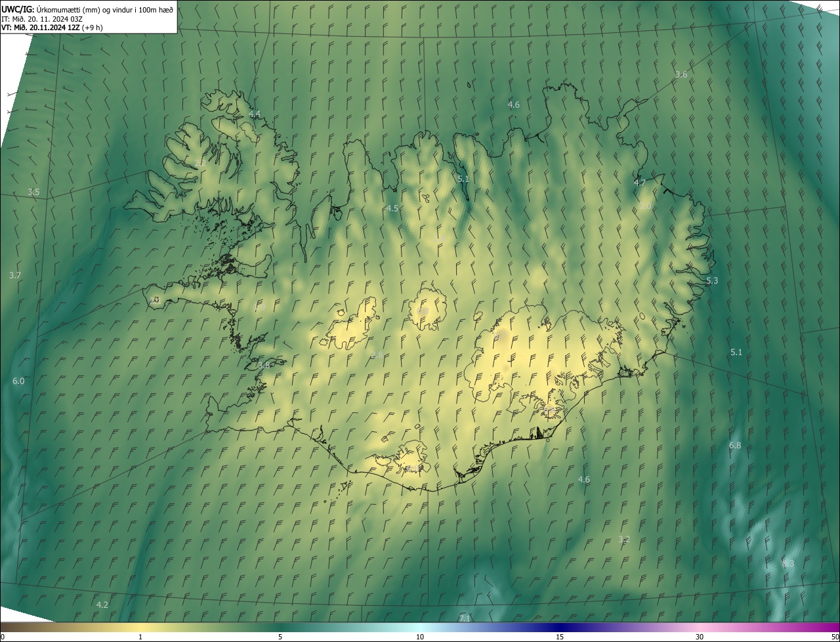The height and width of the screenshot is (642, 840).
Task: Click the 3.2 value label on the map
Action: click(624, 539)
